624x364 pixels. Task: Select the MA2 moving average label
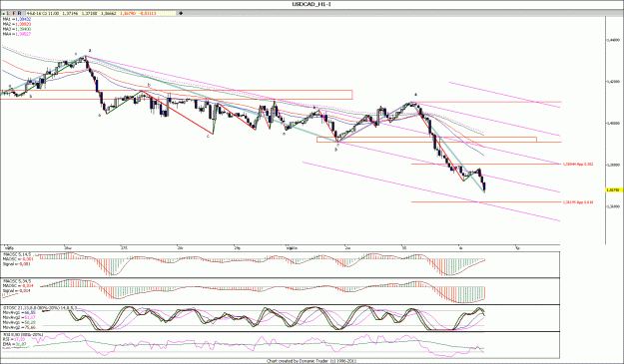17,24
